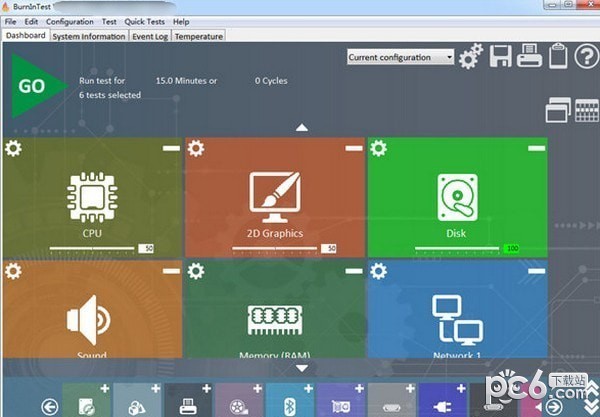This screenshot has height=417, width=600.
Task: Open the Help menu
Action: [x=181, y=22]
